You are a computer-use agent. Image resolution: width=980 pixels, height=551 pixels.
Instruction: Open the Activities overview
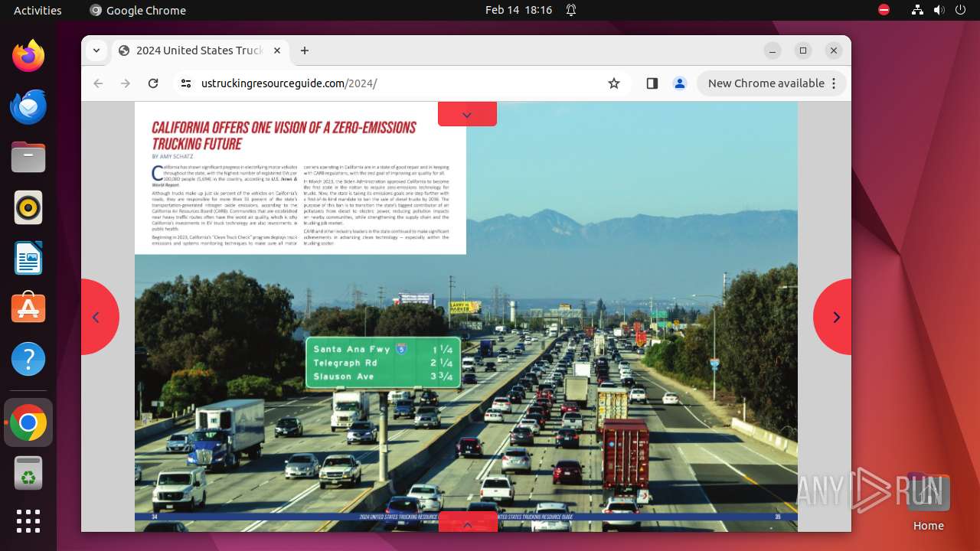tap(38, 10)
